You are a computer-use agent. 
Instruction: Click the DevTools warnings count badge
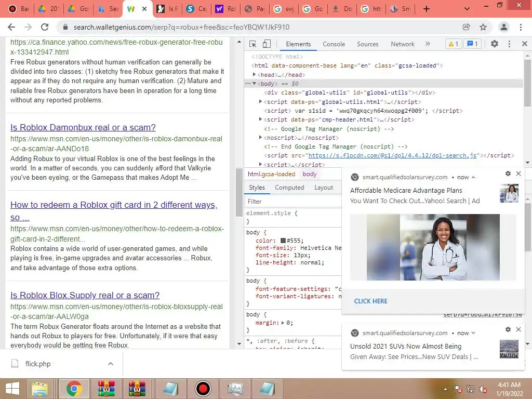[453, 44]
